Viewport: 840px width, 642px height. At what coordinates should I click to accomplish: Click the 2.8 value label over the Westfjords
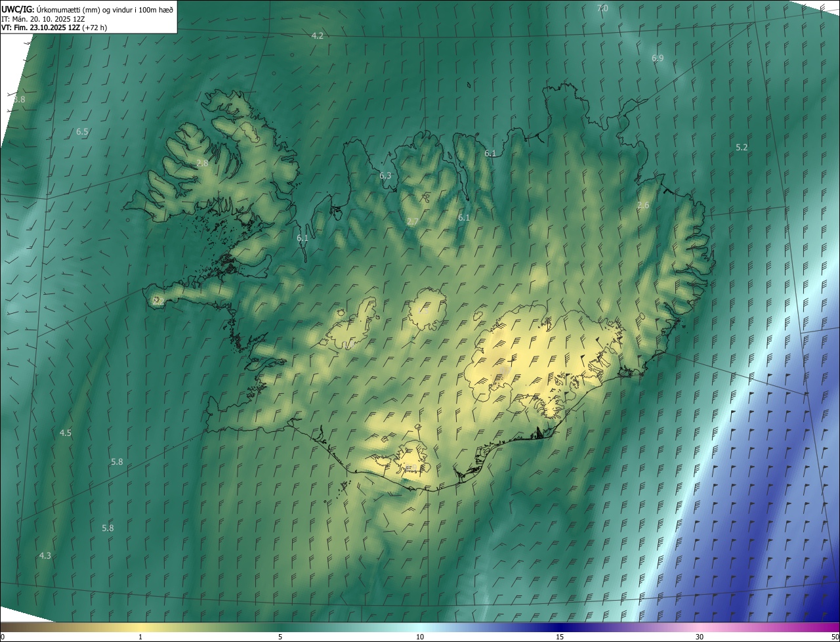pyautogui.click(x=202, y=163)
